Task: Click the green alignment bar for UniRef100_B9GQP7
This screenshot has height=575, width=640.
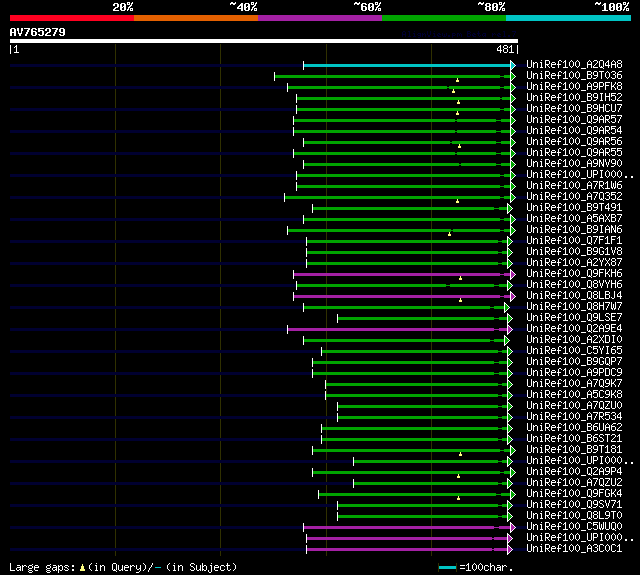Action: tap(410, 363)
